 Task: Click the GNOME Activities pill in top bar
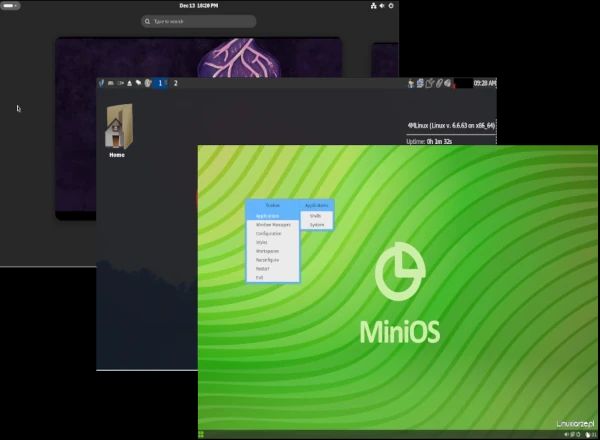(10, 6)
